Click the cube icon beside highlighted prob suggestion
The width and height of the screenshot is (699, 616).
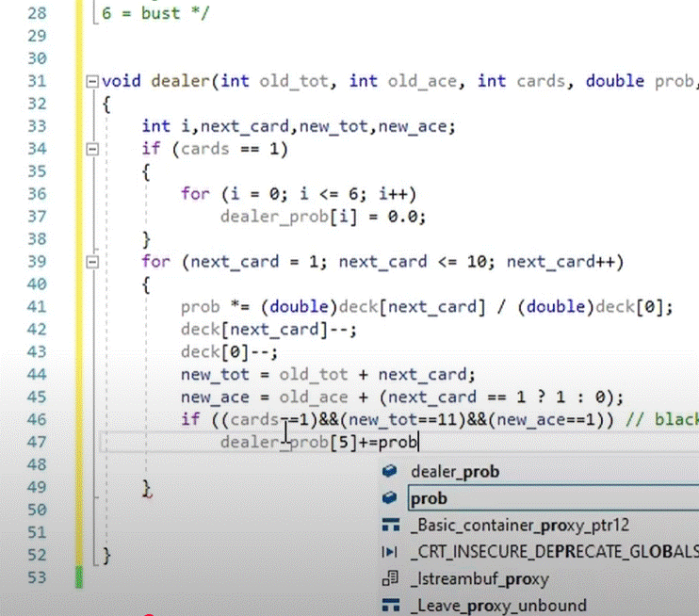[390, 498]
